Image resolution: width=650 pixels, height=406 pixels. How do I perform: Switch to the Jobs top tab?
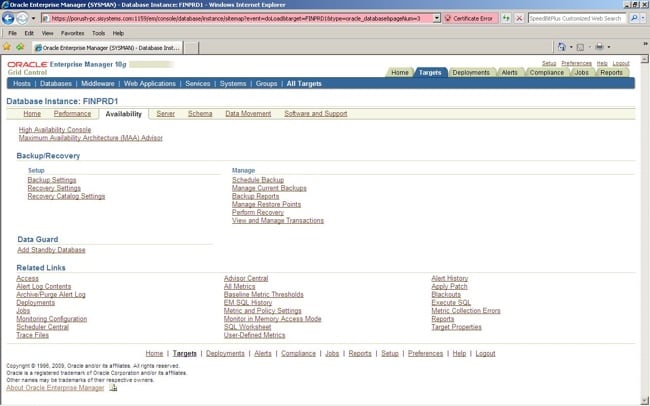pyautogui.click(x=582, y=73)
